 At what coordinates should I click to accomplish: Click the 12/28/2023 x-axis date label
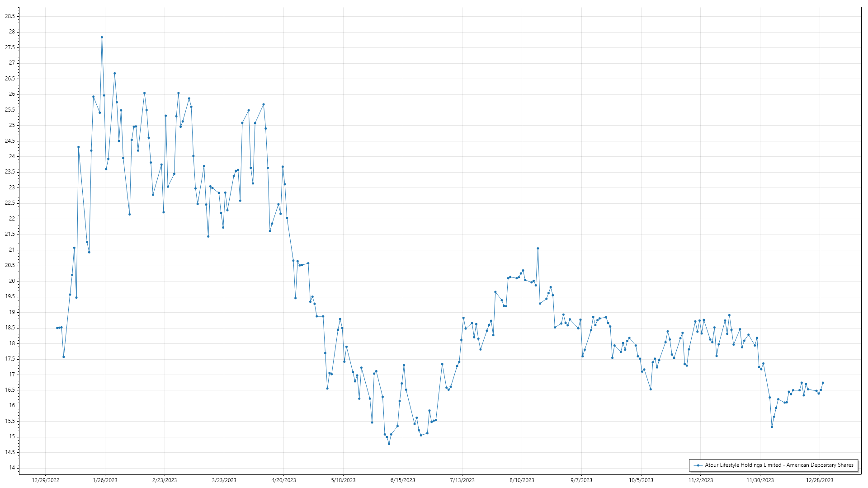pyautogui.click(x=820, y=480)
